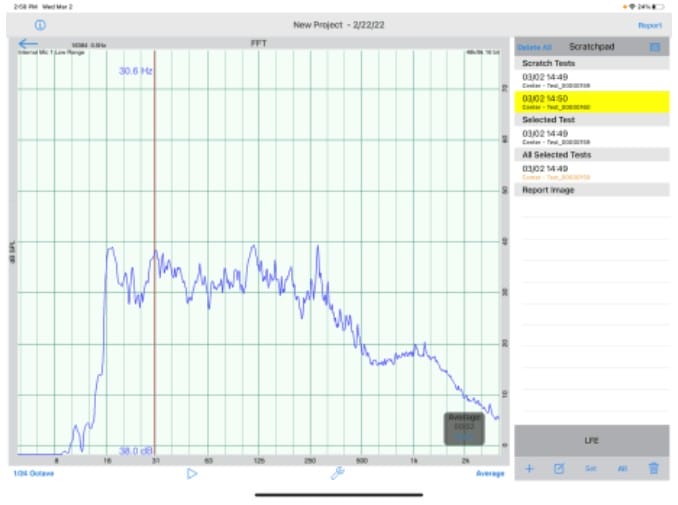Delete test with the trash icon
Image resolution: width=678 pixels, height=505 pixels.
coord(654,468)
